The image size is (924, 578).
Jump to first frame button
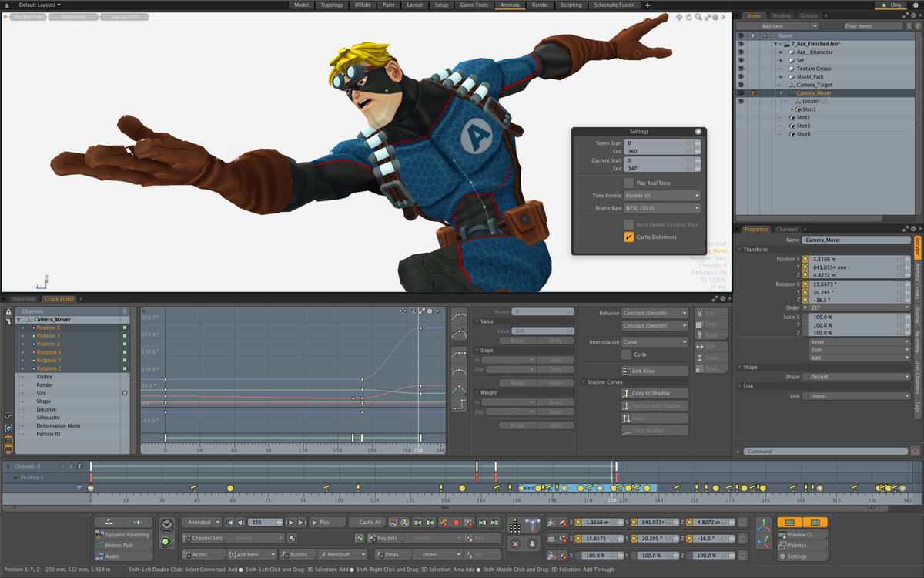click(230, 522)
